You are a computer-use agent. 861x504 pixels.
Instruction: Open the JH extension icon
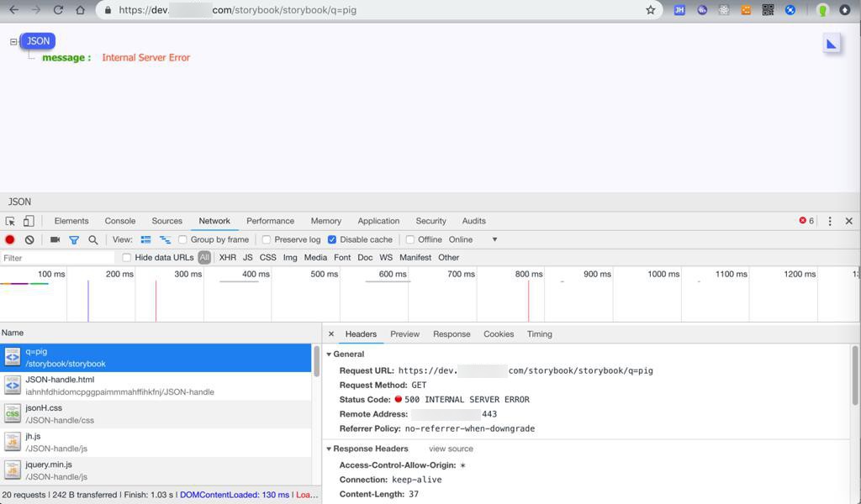679,10
